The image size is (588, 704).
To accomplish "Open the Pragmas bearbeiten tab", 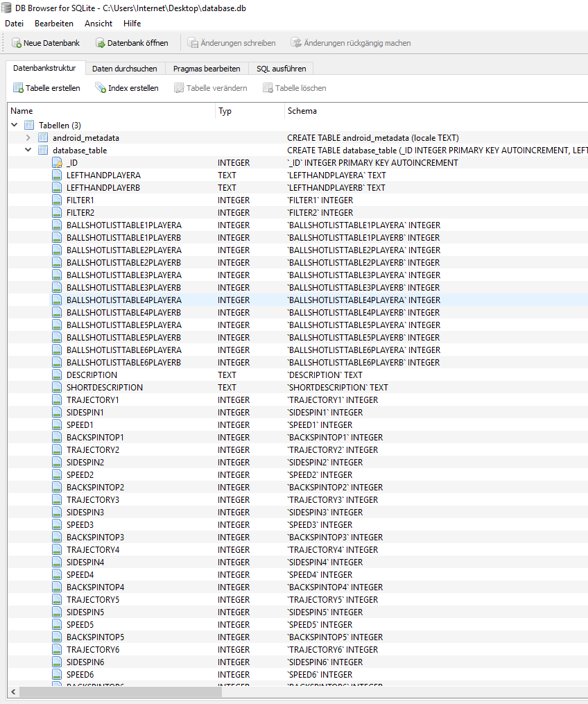I will pyautogui.click(x=207, y=69).
